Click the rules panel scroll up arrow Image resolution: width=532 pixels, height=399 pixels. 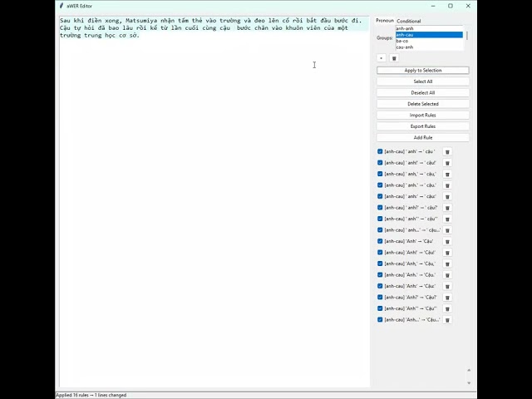point(469,370)
